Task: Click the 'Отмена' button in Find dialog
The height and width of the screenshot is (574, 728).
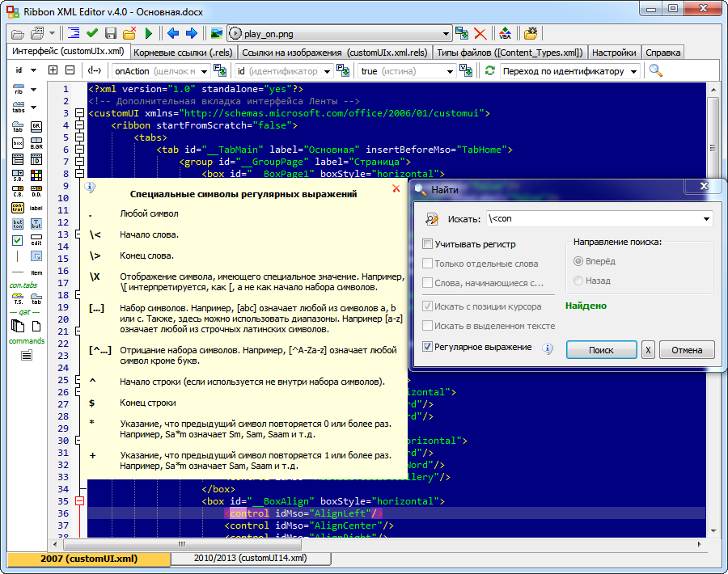Action: click(x=687, y=350)
